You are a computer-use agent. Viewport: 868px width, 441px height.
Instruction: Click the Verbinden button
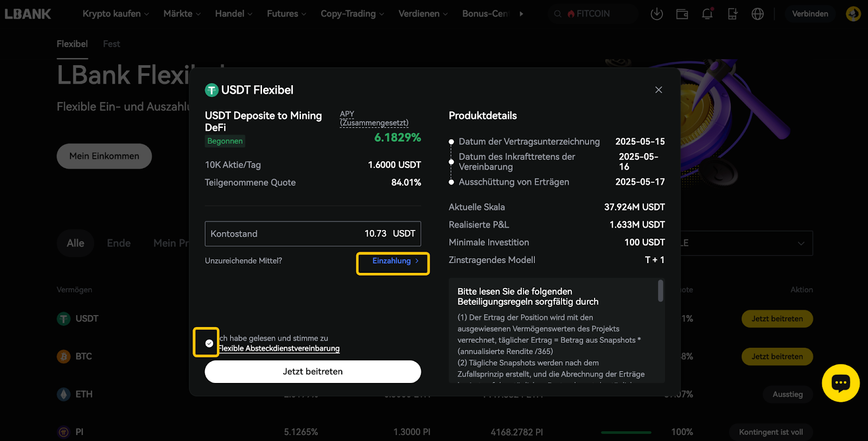(x=810, y=14)
